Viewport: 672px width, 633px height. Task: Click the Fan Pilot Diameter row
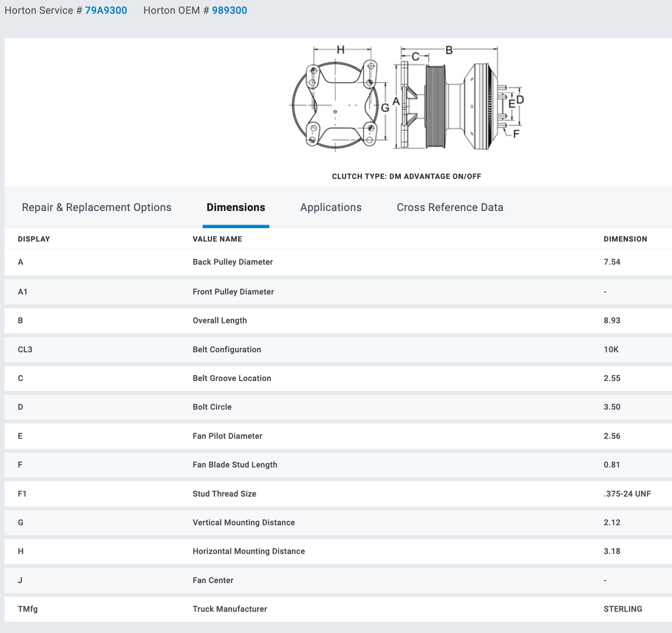point(228,436)
